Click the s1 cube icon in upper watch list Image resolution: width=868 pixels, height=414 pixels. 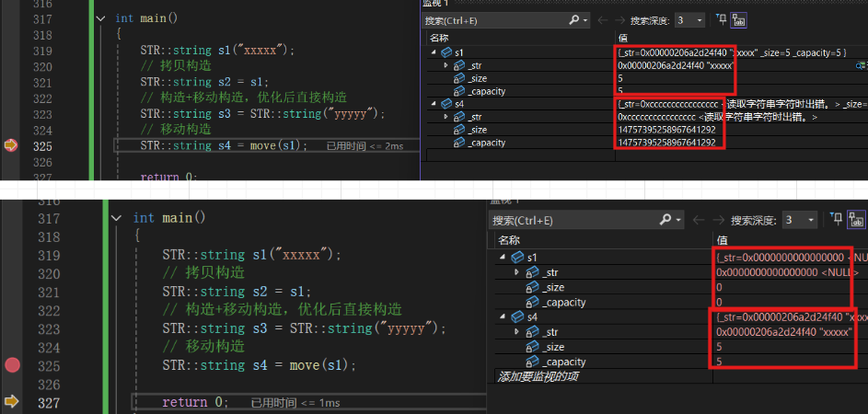click(x=446, y=52)
